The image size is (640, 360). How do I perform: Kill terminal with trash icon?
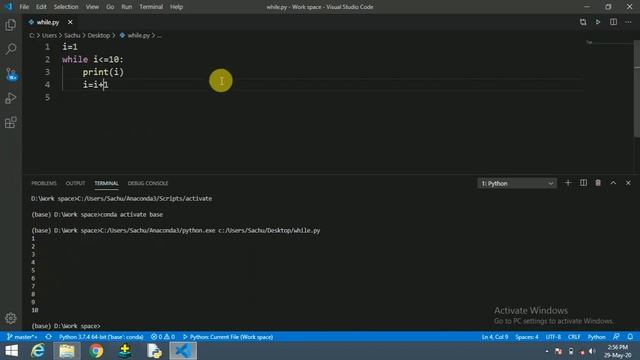click(598, 183)
